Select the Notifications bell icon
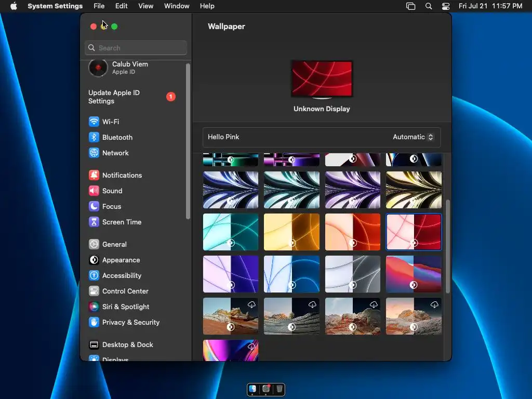This screenshot has height=399, width=532. [94, 175]
